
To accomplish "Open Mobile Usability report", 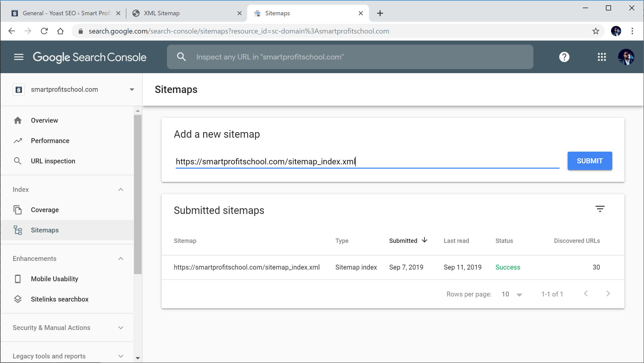I will [67, 279].
